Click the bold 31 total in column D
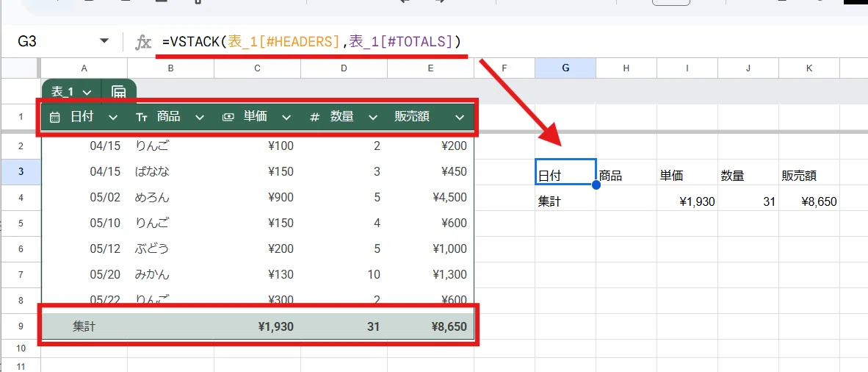Screen dimensions: 868x372 click(374, 326)
